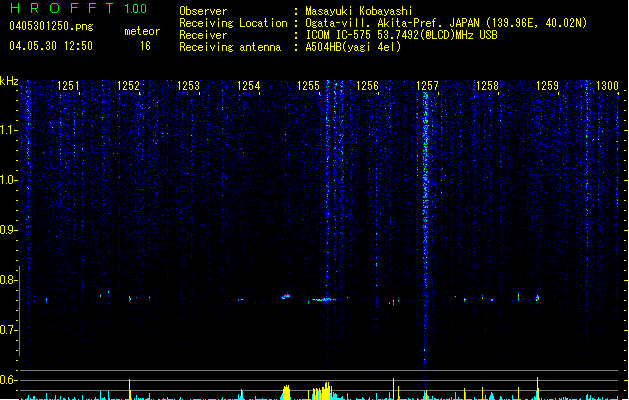Click the Receiving Location label
Screen dimensions: 629x400
click(233, 23)
